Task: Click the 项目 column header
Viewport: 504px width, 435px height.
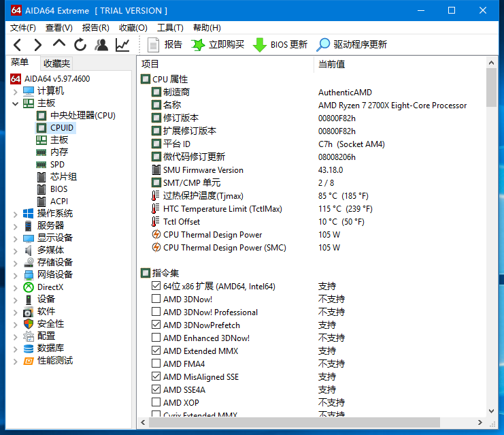Action: click(226, 64)
